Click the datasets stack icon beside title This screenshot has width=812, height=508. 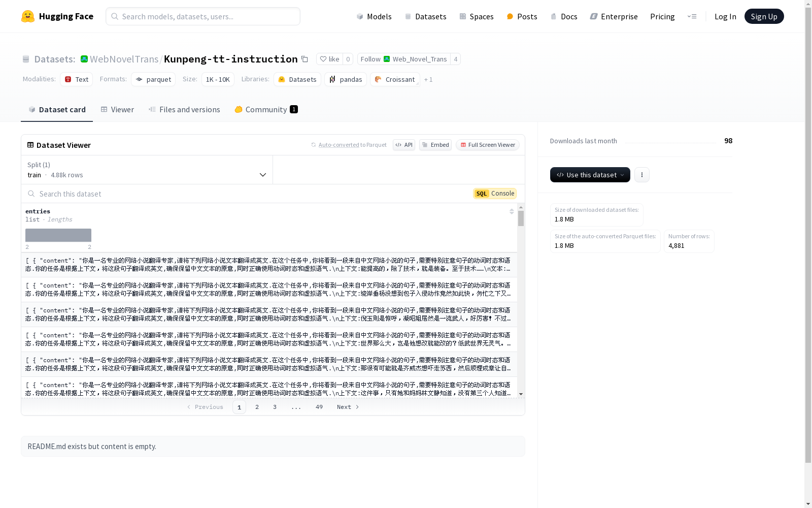(x=26, y=59)
